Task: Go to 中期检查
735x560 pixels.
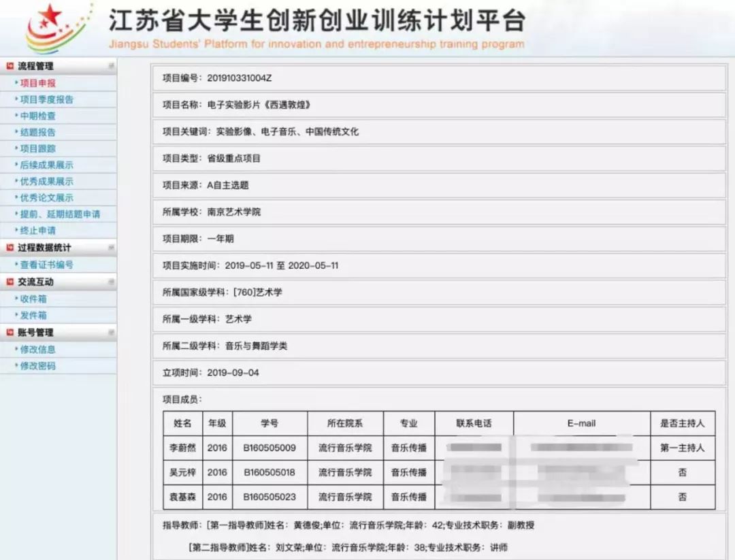Action: [x=38, y=116]
